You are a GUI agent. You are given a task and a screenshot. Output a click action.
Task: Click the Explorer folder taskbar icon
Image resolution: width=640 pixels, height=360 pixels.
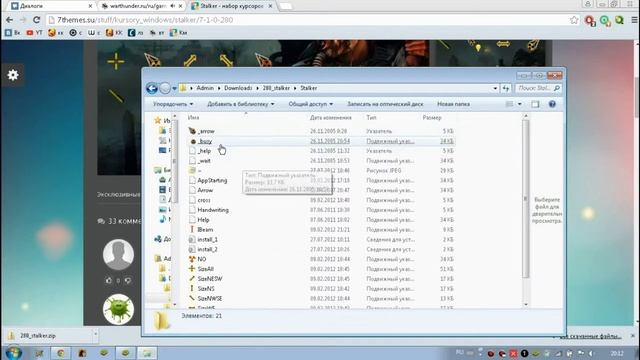click(147, 353)
